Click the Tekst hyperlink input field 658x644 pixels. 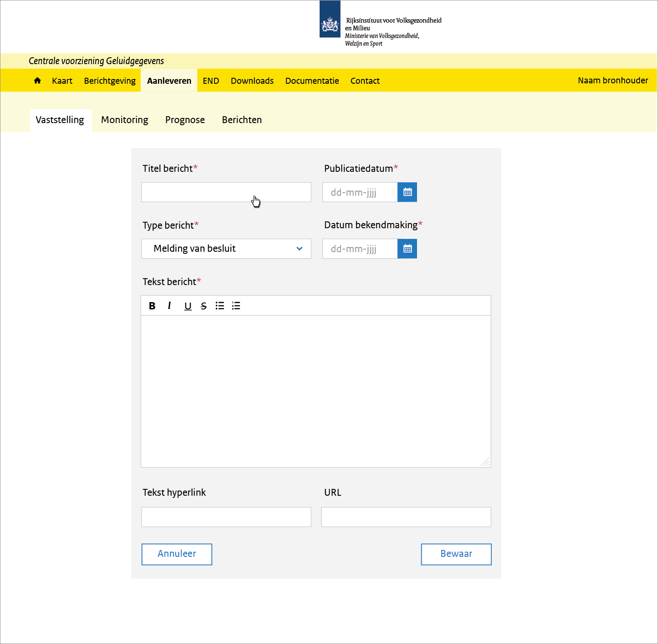tap(226, 517)
